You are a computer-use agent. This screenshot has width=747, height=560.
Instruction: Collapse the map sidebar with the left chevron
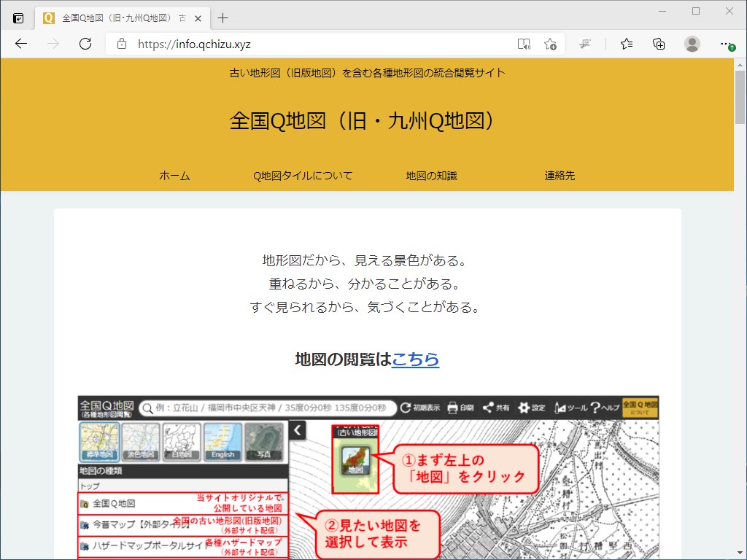[x=296, y=430]
